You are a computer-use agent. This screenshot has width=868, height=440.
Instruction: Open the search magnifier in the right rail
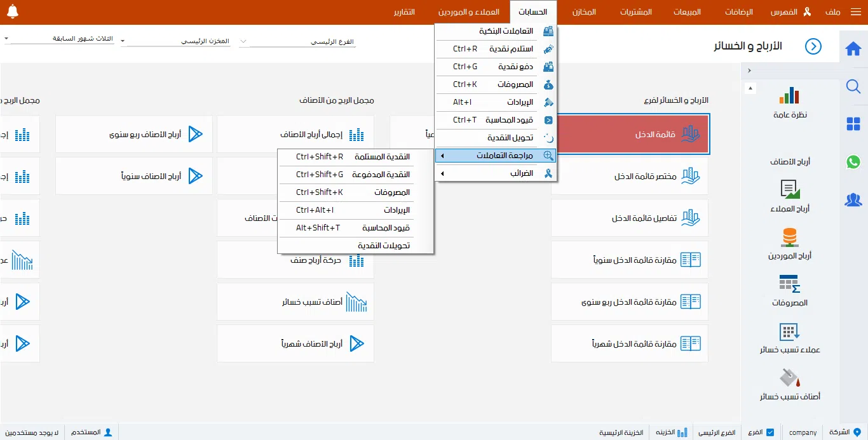click(x=853, y=87)
